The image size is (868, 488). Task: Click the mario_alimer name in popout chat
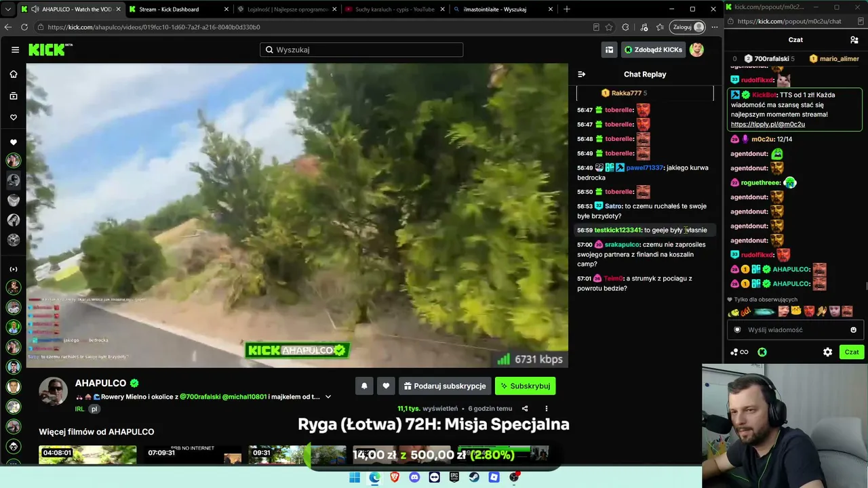pyautogui.click(x=840, y=59)
